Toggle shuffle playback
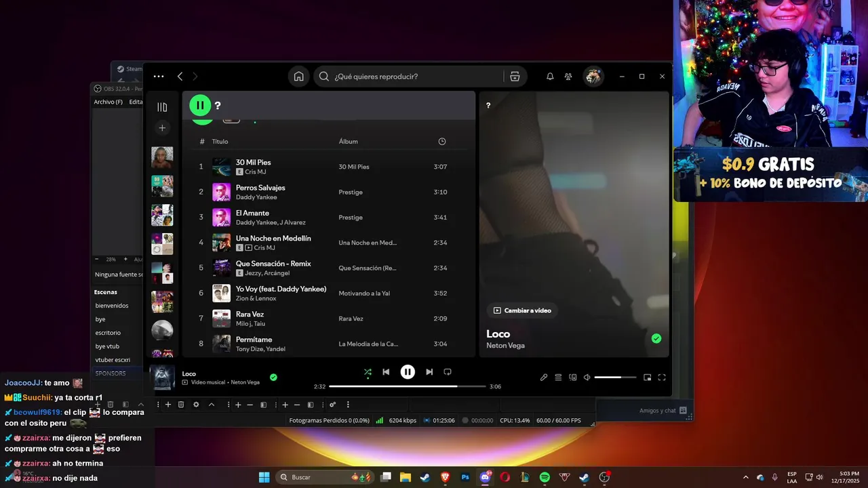 pos(368,372)
